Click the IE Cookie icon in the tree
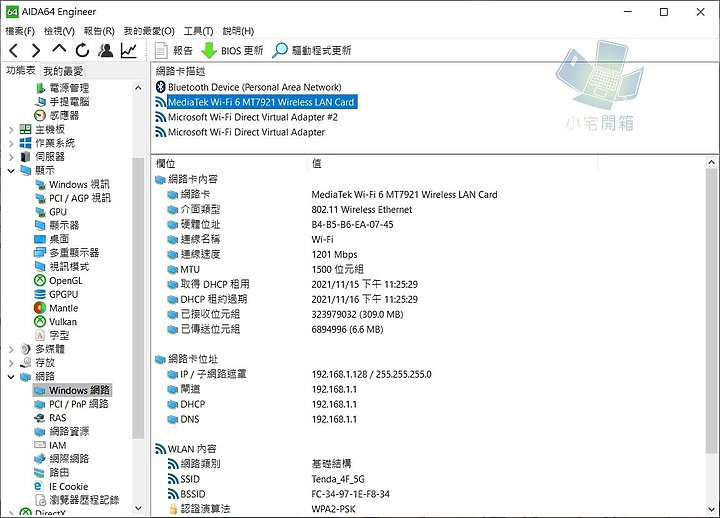 (x=40, y=486)
